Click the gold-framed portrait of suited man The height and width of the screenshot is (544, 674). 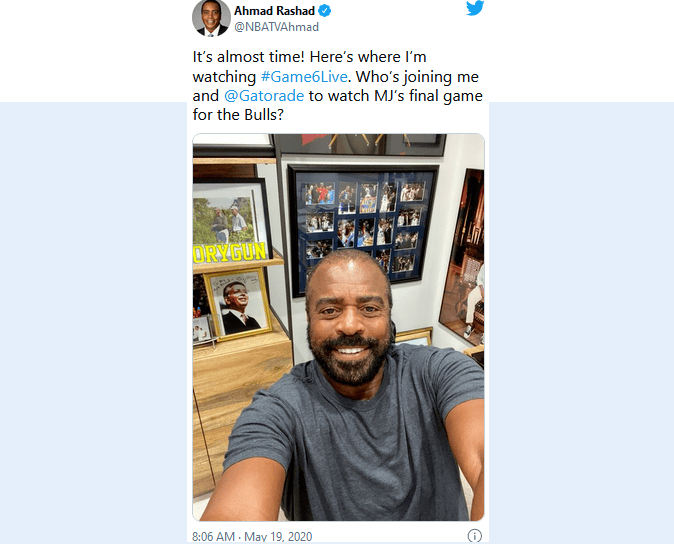coord(238,304)
